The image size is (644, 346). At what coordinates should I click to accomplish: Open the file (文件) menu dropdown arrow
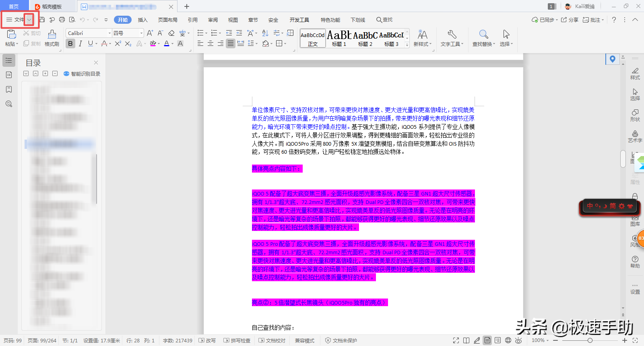[x=29, y=20]
